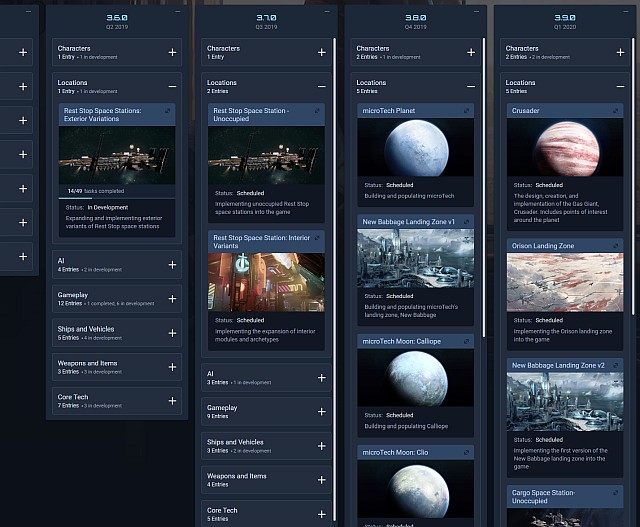This screenshot has height=527, width=640.
Task: Click the Crusader gas giant image
Action: coord(565,147)
